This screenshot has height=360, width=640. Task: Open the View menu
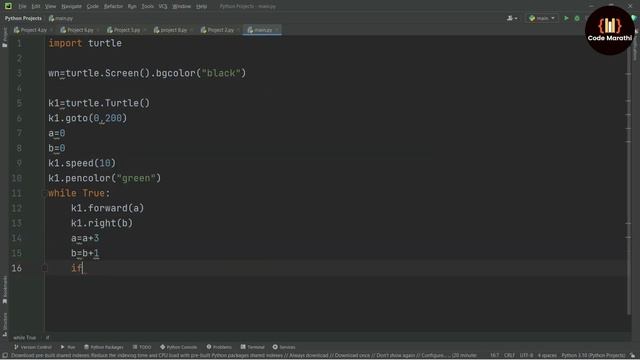tap(50, 7)
